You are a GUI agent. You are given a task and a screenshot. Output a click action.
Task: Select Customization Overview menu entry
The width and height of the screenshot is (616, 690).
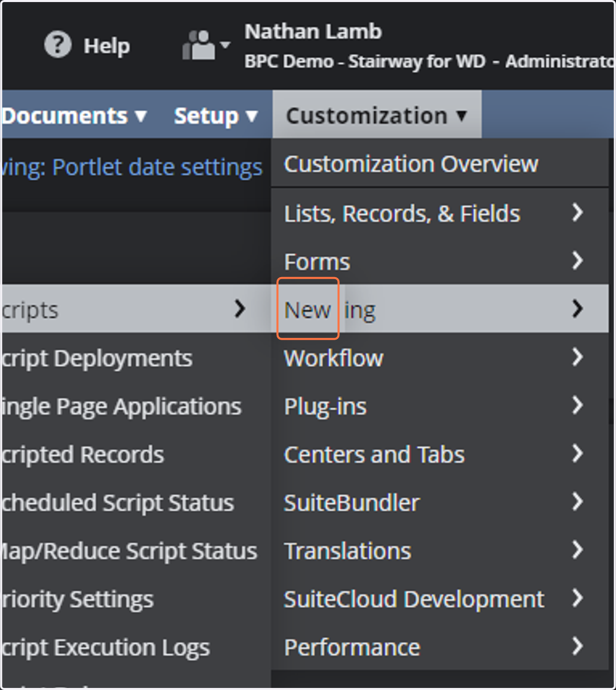pos(439,164)
